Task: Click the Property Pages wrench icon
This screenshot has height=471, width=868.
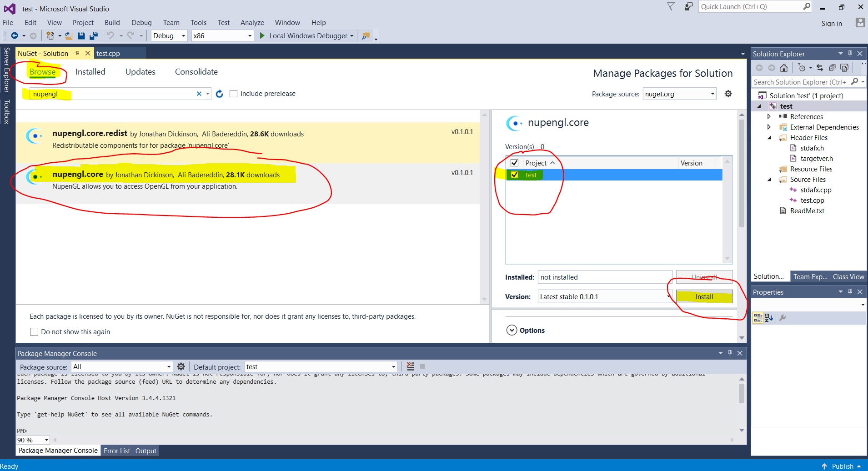Action: coord(783,318)
